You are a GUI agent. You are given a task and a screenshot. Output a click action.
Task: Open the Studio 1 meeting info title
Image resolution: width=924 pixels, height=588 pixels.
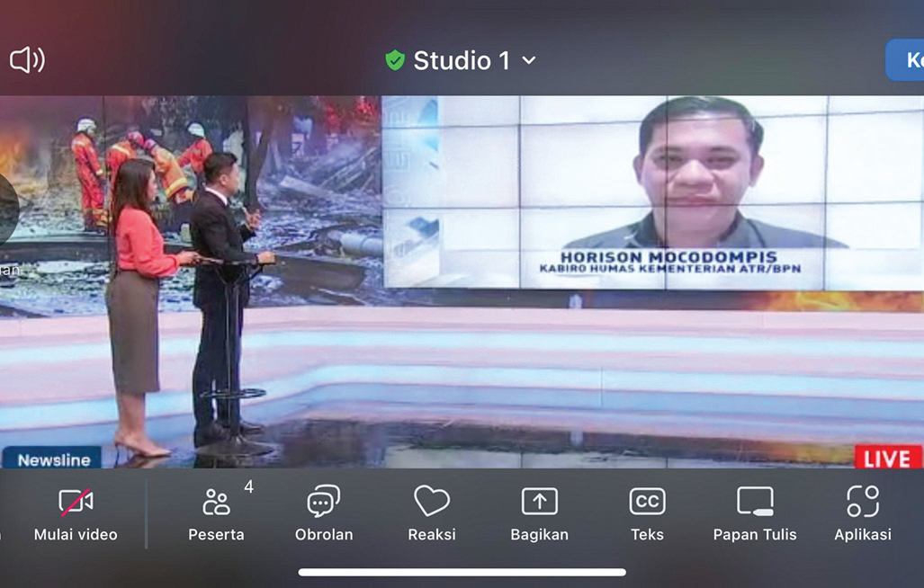[461, 60]
